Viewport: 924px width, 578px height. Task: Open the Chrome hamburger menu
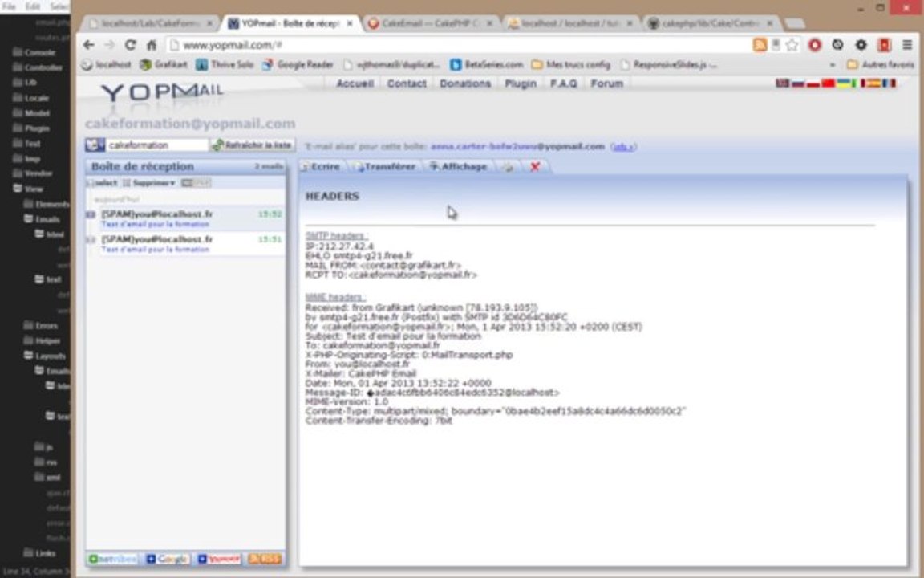click(907, 45)
